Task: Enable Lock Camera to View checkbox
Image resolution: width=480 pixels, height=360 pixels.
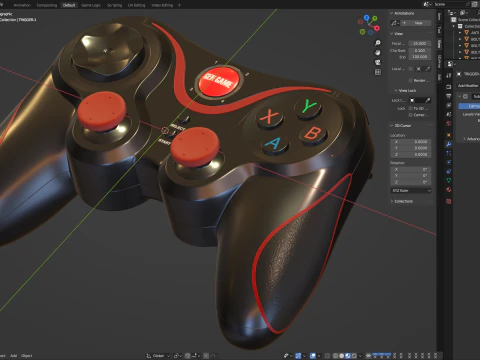Action: (410, 115)
